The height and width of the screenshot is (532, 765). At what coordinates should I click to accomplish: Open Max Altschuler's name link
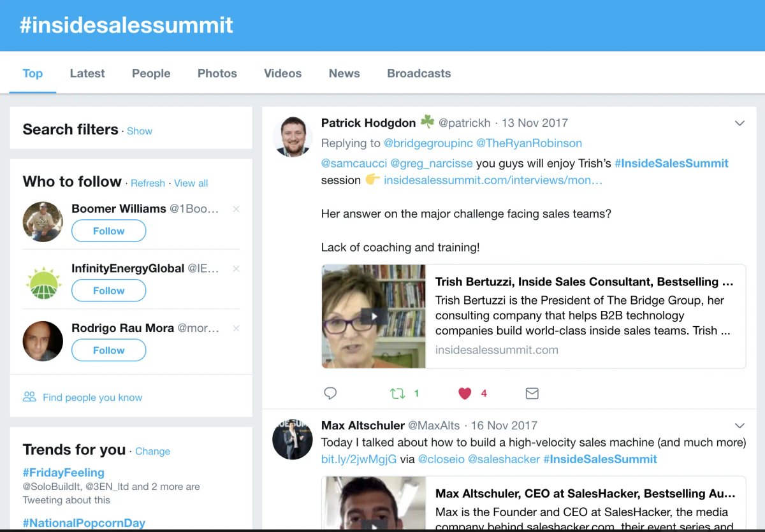click(363, 425)
